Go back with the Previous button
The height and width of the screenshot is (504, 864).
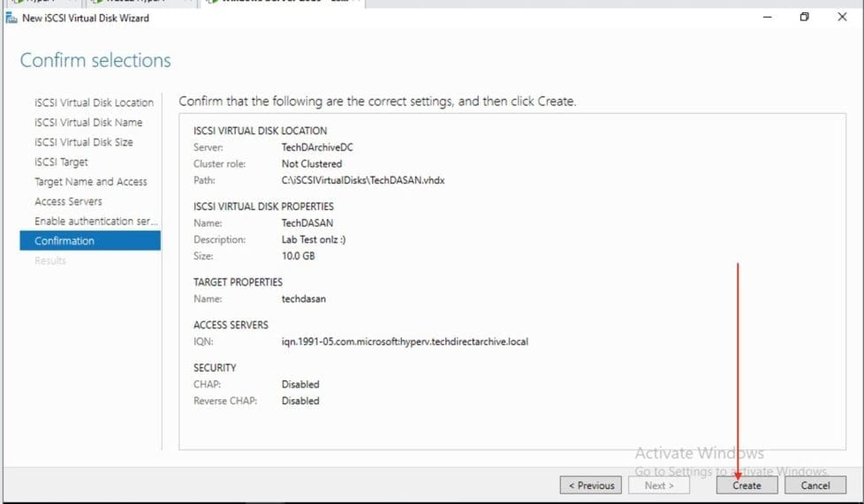pyautogui.click(x=591, y=485)
